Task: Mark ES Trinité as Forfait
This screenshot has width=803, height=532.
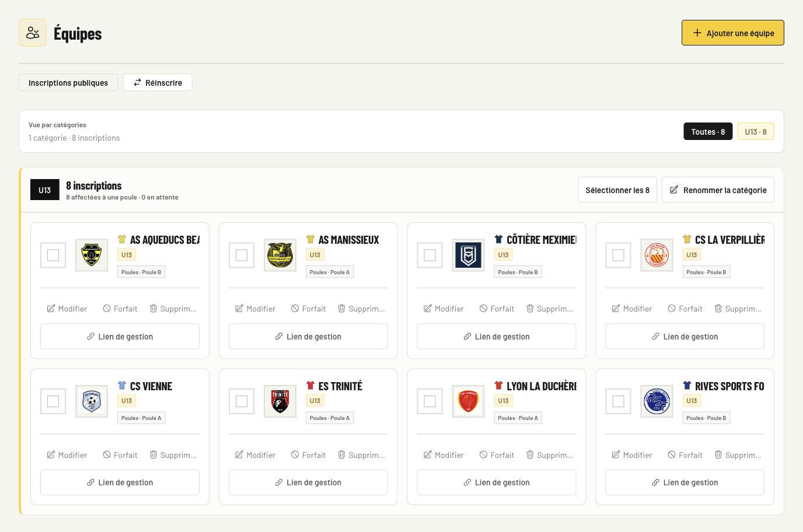Action: (x=308, y=455)
